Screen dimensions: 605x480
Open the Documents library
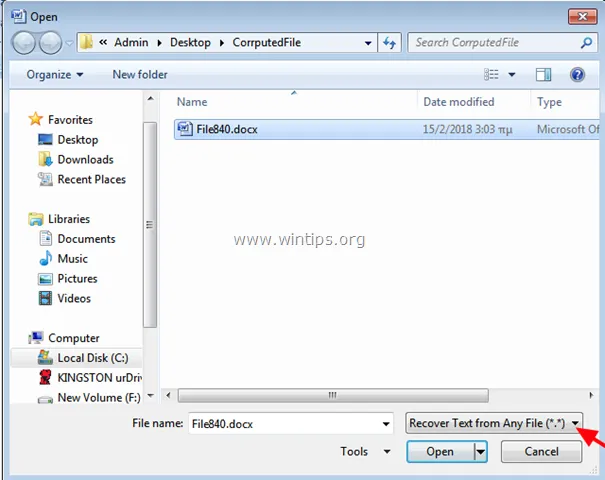point(86,239)
